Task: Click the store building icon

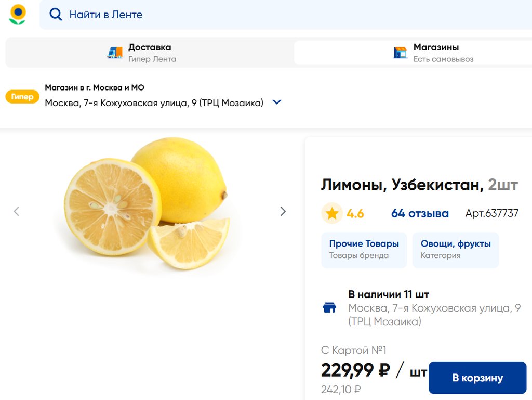Action: [x=400, y=53]
